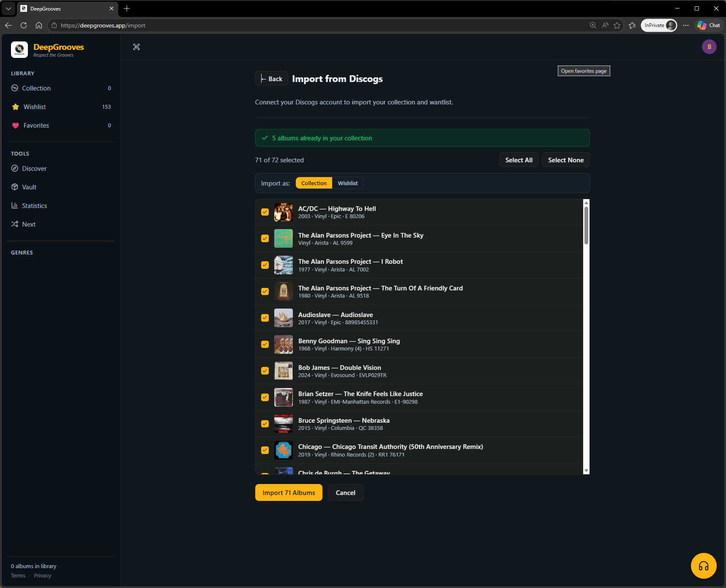Open a new browser tab
The width and height of the screenshot is (726, 588).
tap(127, 8)
